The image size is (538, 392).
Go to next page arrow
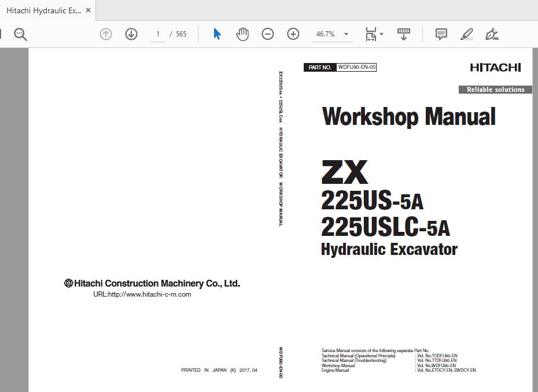(131, 34)
